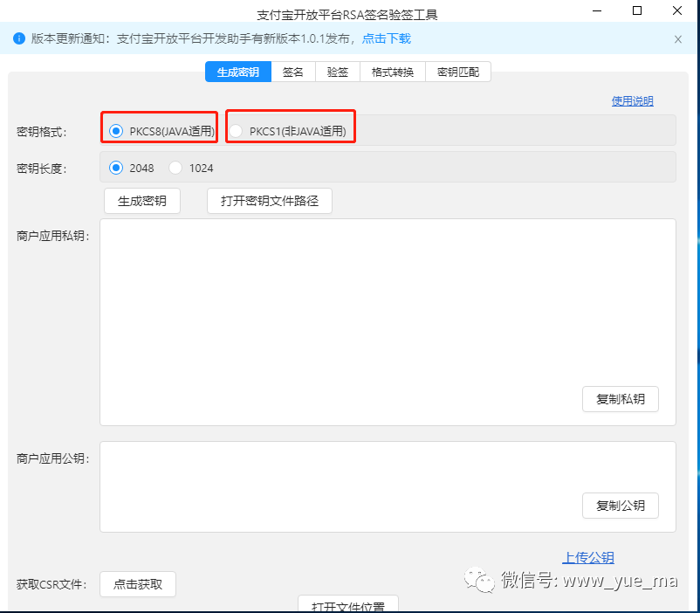Click 打开密钥文件路径 button
Viewport: 700px width, 613px height.
[x=270, y=201]
